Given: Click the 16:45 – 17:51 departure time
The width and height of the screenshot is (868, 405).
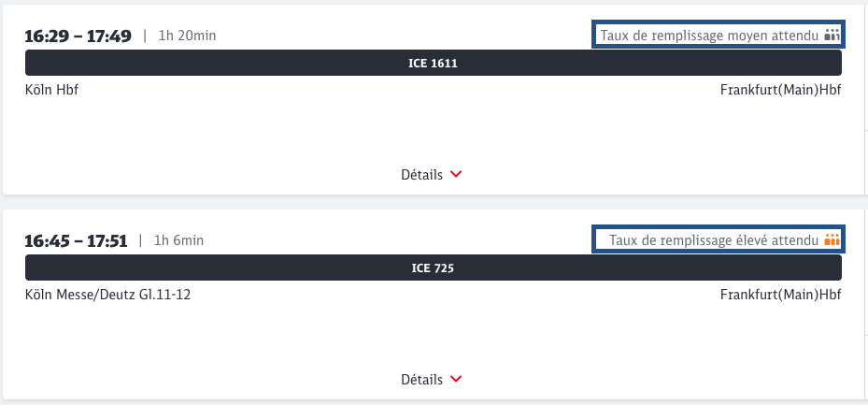Looking at the screenshot, I should tap(77, 240).
